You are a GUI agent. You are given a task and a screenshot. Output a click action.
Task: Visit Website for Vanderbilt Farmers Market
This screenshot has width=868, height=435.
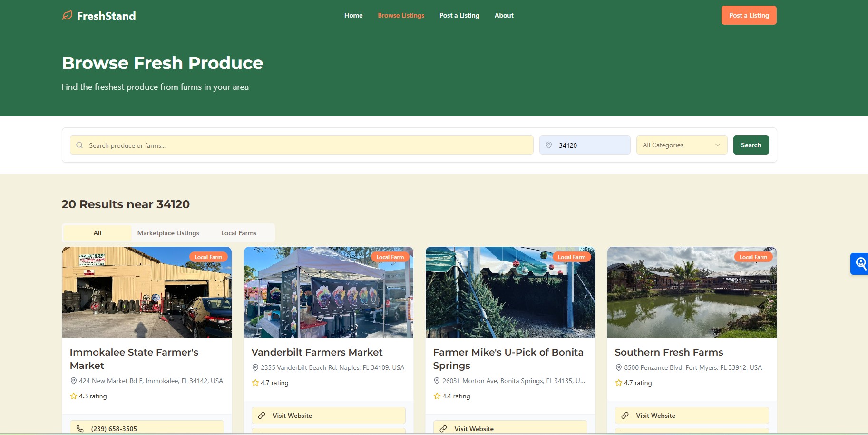tap(328, 416)
